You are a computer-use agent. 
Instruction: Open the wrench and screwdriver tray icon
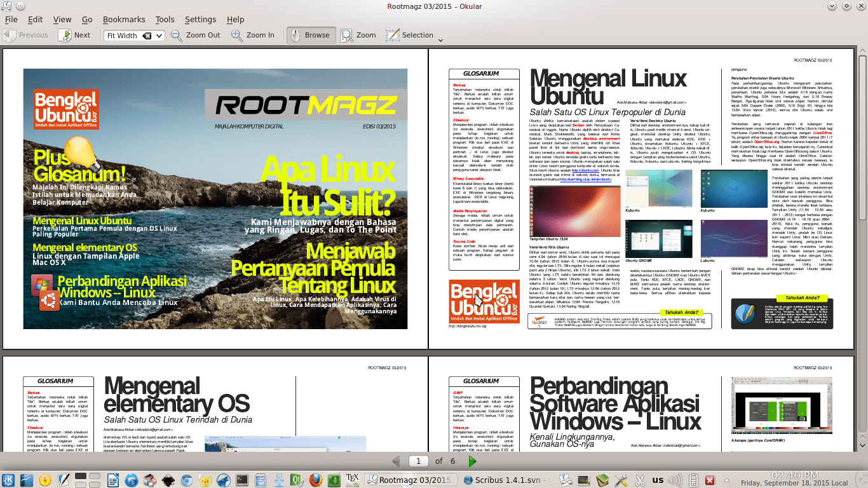tap(621, 480)
